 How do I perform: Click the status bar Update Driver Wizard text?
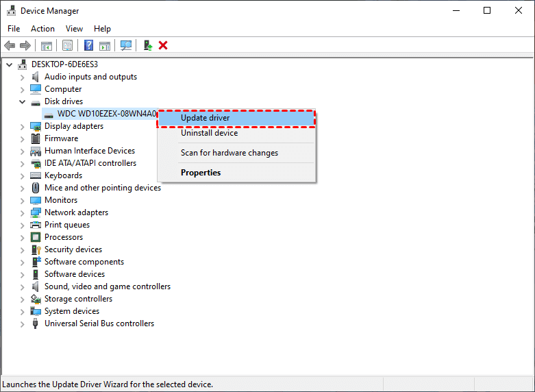tap(108, 384)
